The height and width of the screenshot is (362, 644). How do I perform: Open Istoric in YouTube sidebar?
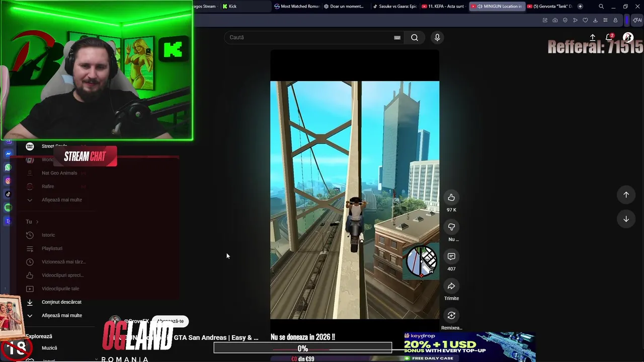pyautogui.click(x=48, y=235)
